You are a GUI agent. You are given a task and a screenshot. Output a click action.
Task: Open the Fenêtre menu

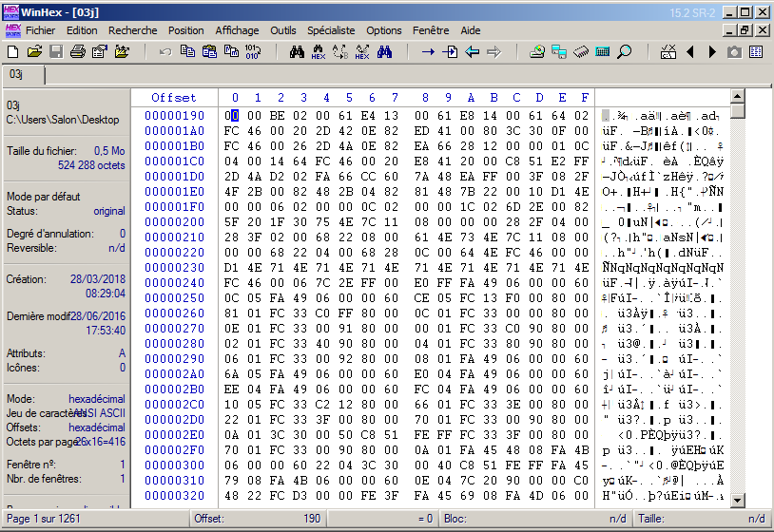point(431,30)
